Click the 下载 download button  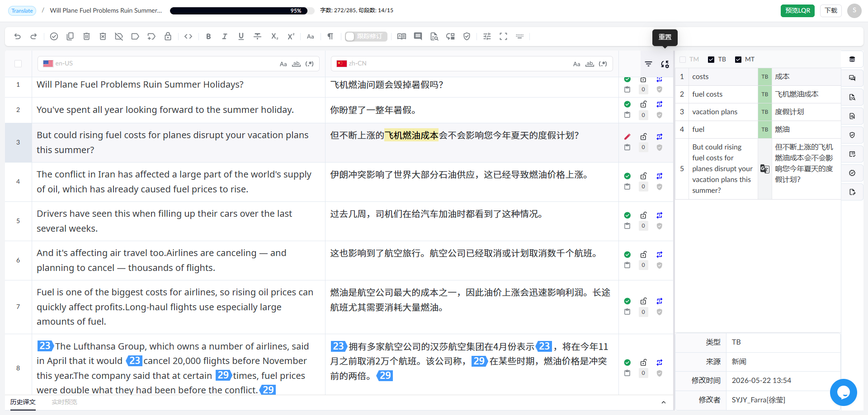[831, 11]
